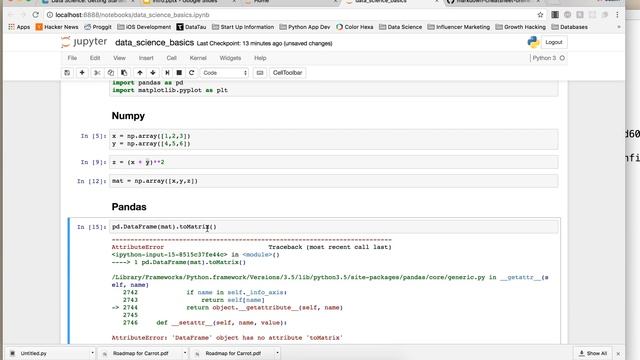640x360 pixels.
Task: Close the downloads bar
Action: click(618, 353)
